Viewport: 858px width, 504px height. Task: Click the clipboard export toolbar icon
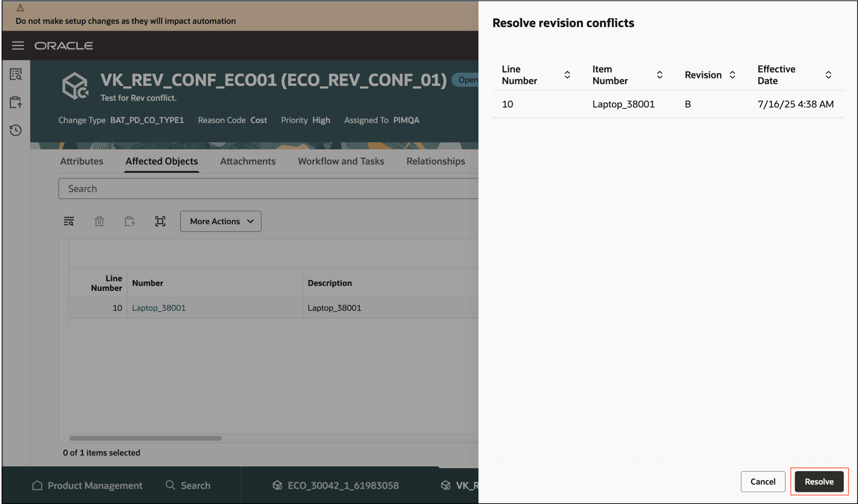pos(130,221)
